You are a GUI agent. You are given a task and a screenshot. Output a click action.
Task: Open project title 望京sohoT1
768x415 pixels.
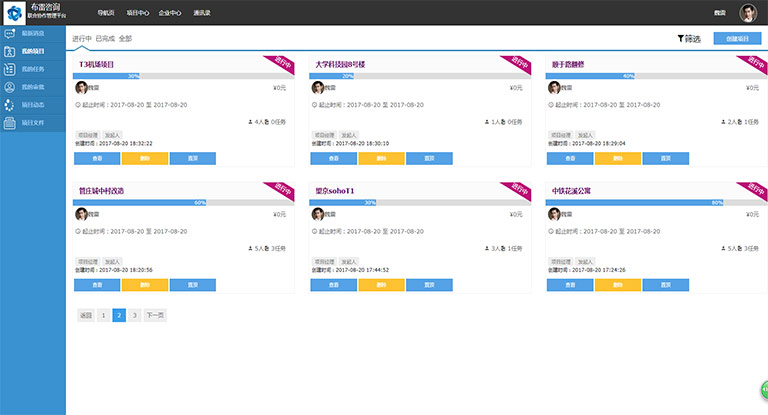point(335,191)
